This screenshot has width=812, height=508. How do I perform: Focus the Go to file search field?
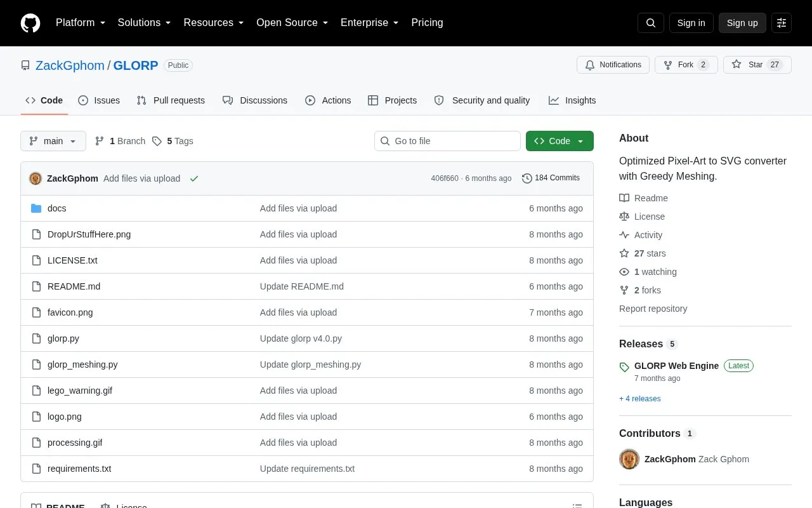[x=447, y=141]
